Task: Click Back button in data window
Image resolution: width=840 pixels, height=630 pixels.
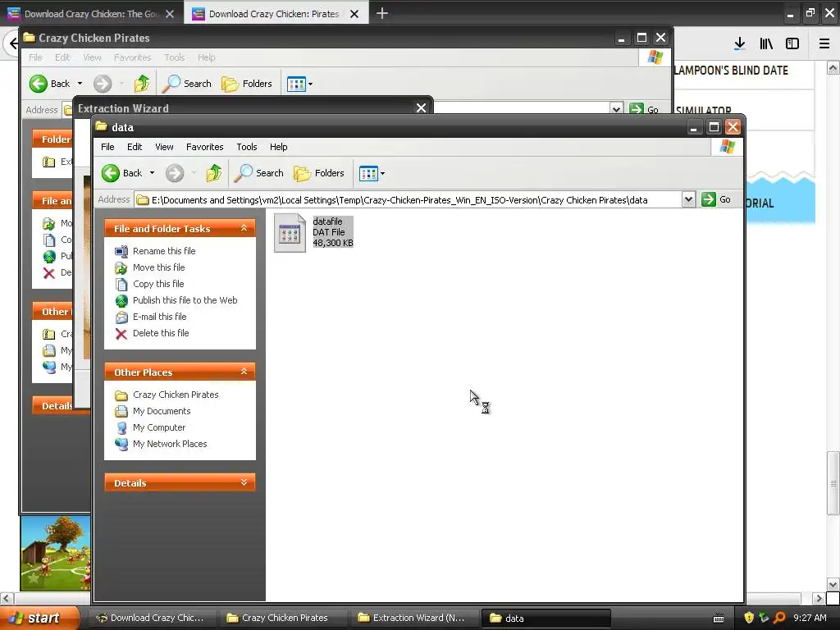Action: [x=122, y=173]
